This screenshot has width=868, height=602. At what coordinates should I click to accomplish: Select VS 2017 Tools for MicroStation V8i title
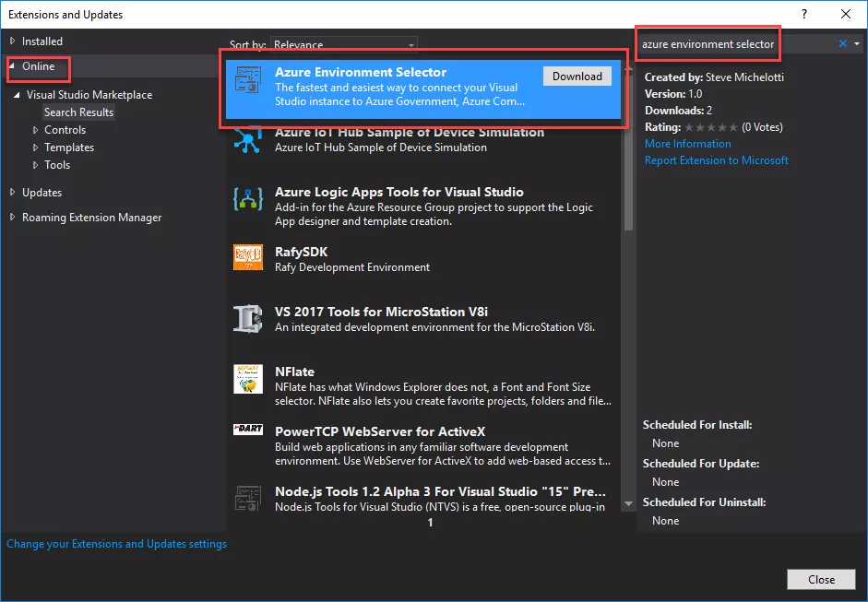tap(381, 312)
